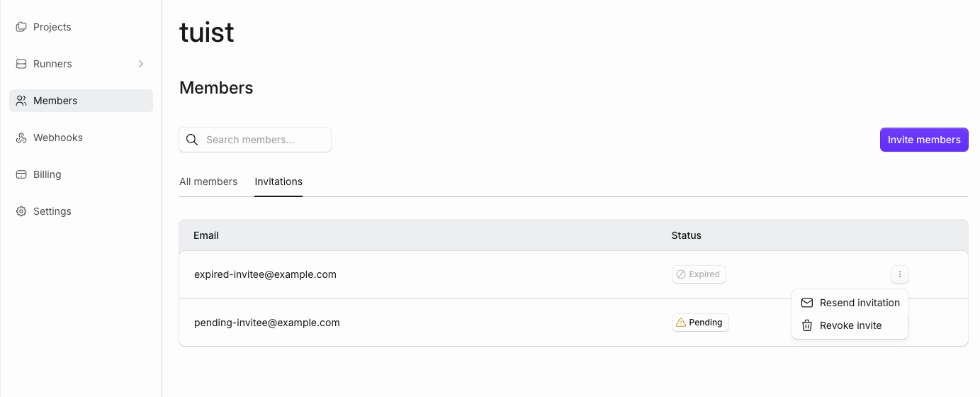Click the Members page heading
980x397 pixels.
point(216,88)
